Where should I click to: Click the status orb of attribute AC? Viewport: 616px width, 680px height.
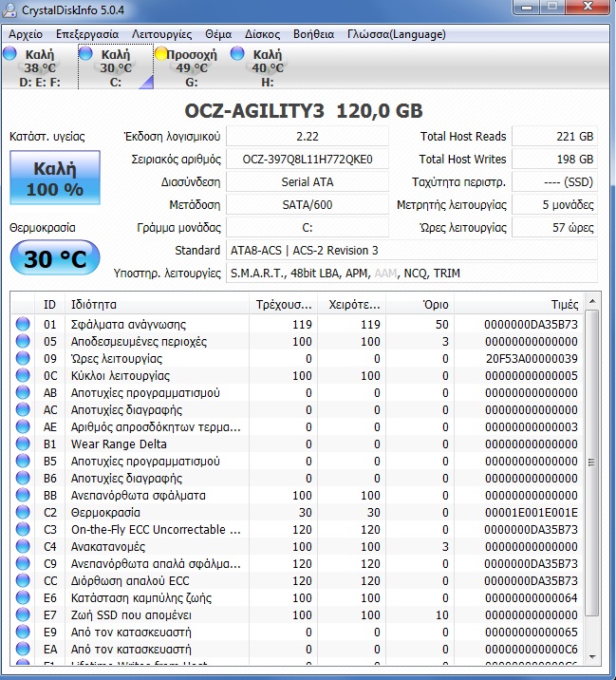[23, 410]
